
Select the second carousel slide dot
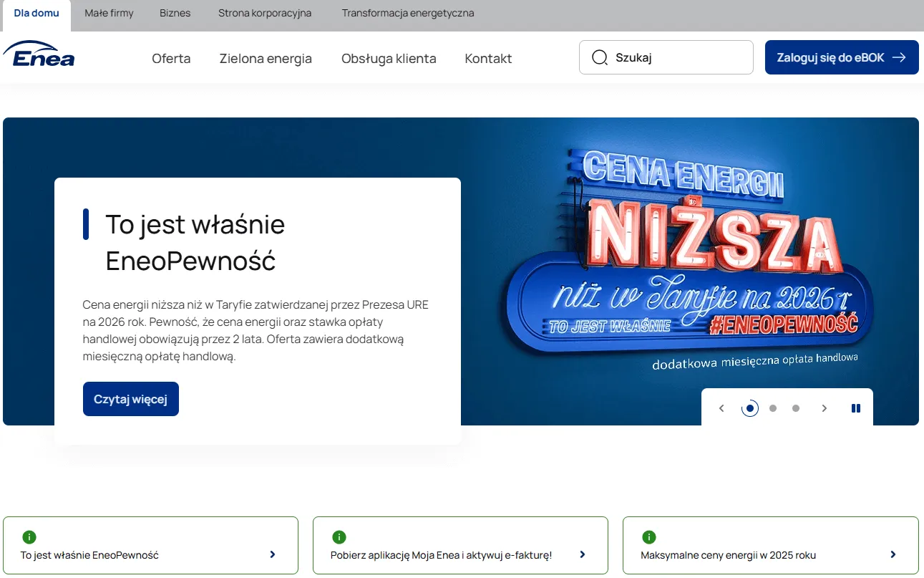click(773, 408)
